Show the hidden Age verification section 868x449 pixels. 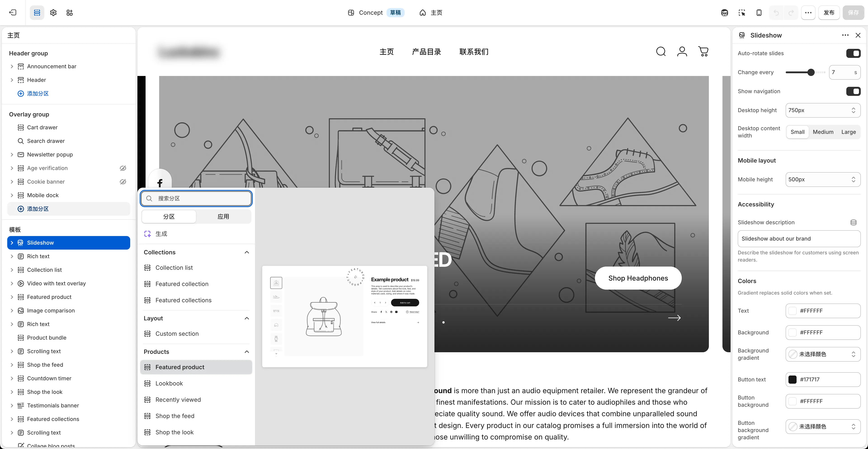pos(123,168)
